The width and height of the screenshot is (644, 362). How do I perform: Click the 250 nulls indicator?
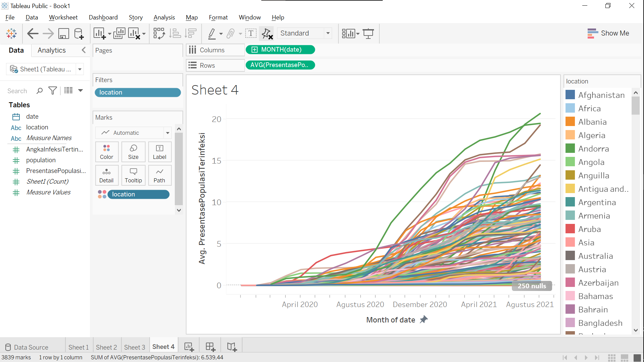pyautogui.click(x=532, y=286)
